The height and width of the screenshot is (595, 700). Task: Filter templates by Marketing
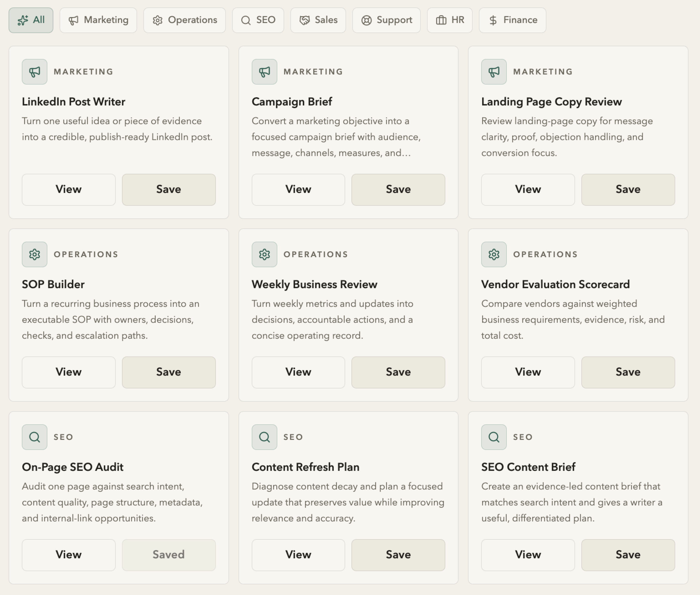click(x=98, y=20)
